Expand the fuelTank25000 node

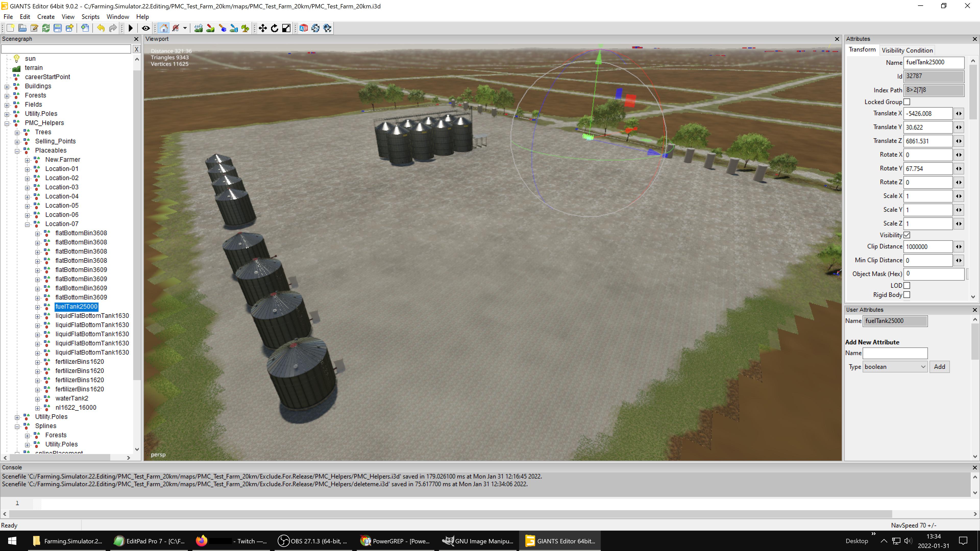point(38,307)
